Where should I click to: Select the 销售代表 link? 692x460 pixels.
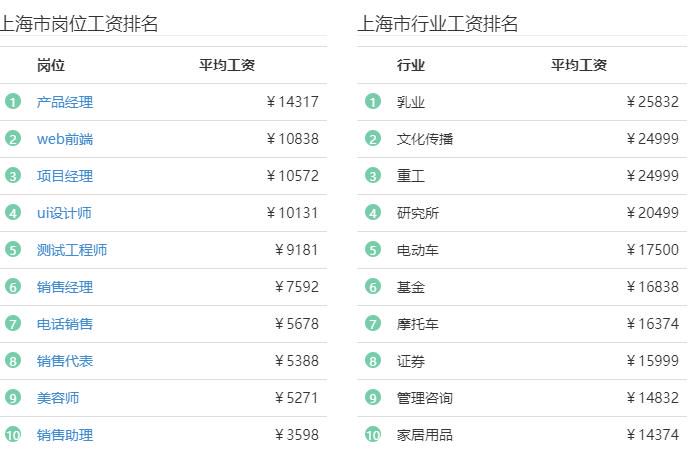(65, 362)
